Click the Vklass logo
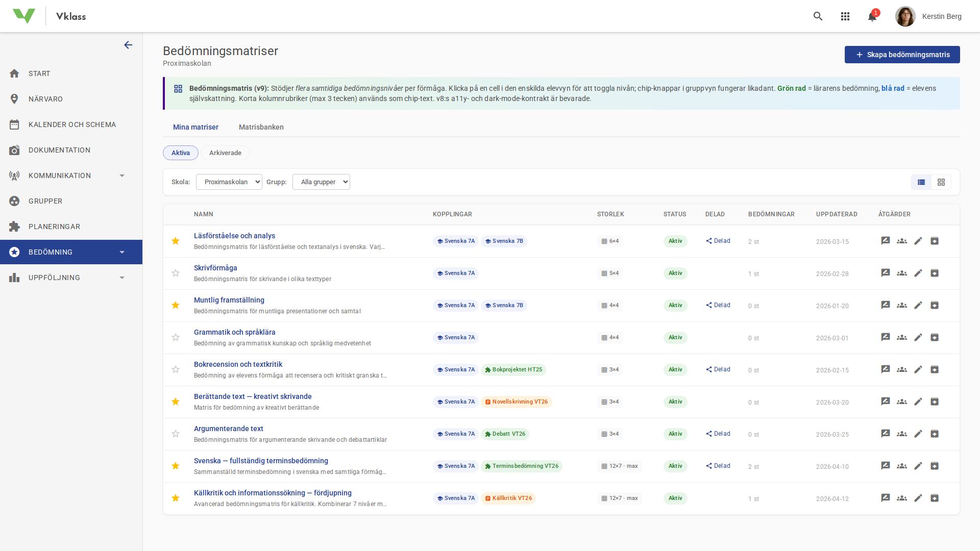 pos(24,16)
